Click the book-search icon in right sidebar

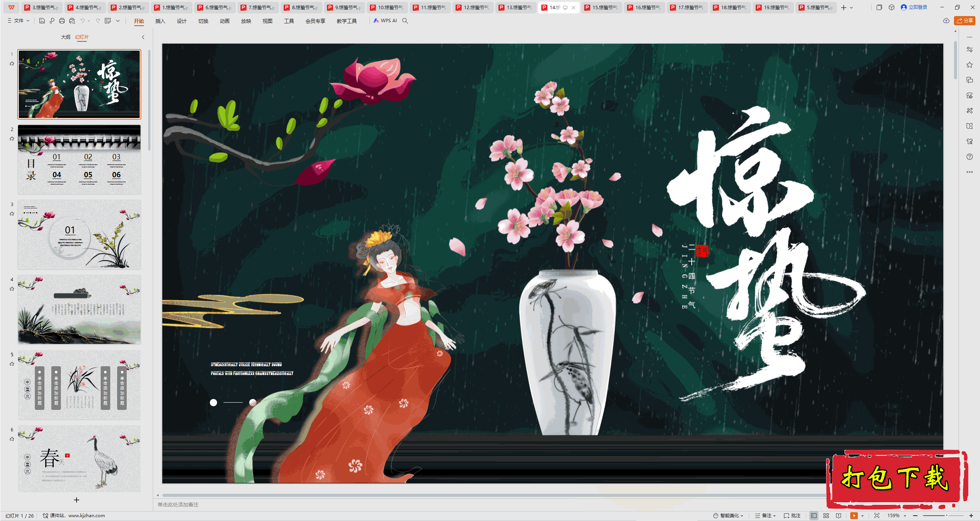click(x=970, y=126)
